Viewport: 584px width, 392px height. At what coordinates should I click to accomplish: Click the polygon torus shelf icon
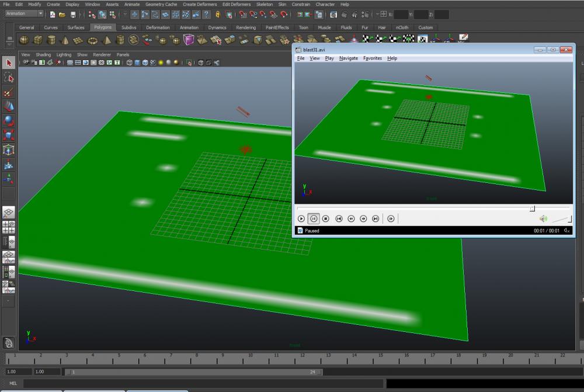[x=92, y=40]
